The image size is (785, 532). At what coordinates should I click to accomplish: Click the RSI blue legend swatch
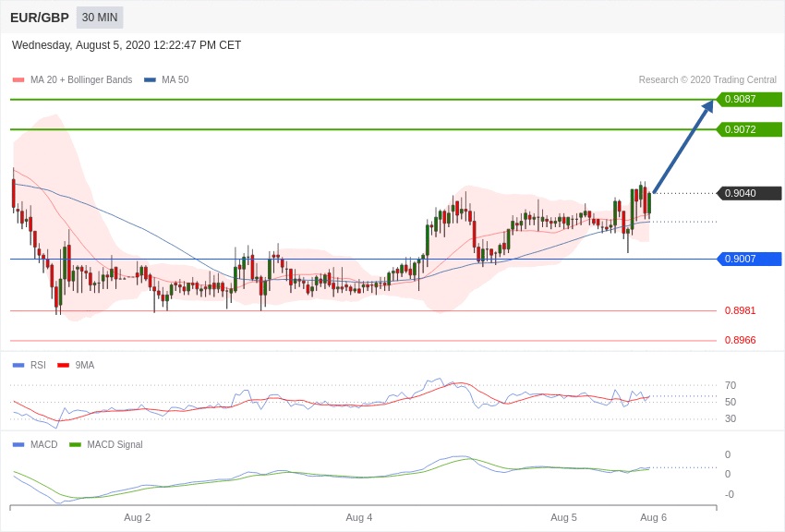tap(18, 366)
